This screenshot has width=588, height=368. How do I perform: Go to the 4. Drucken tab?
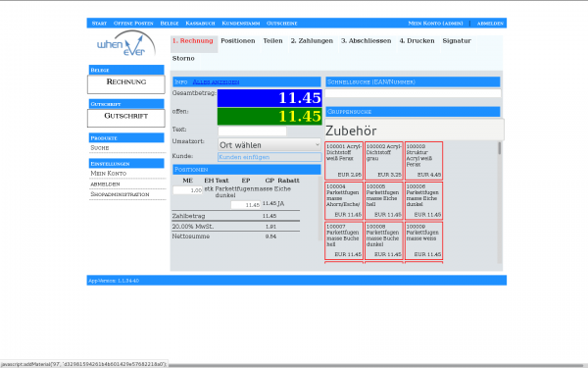416,41
